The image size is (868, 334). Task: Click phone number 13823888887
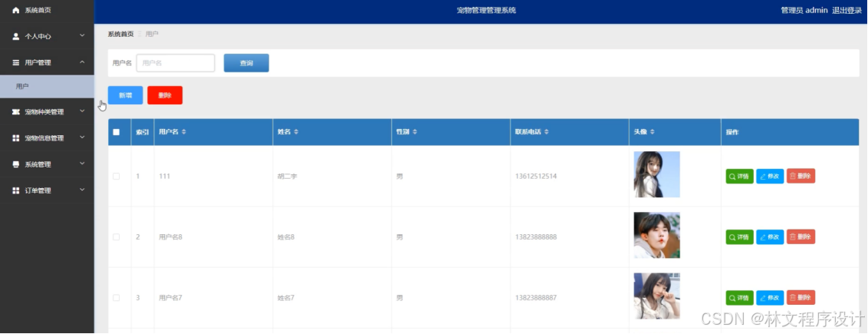click(x=536, y=297)
